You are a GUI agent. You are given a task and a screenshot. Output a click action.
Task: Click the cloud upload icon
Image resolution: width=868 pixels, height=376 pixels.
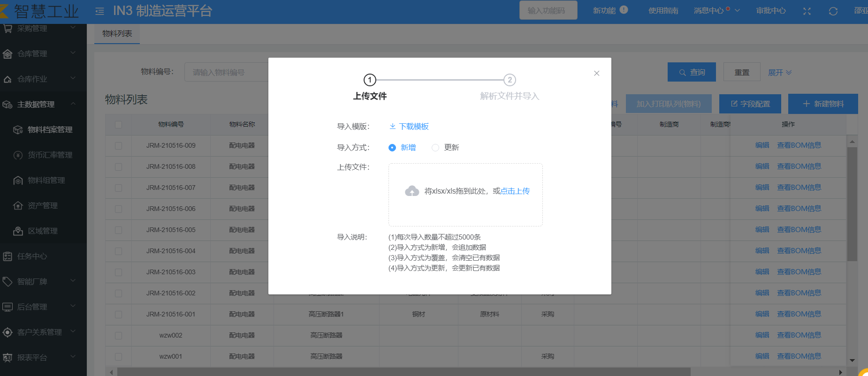coord(412,191)
